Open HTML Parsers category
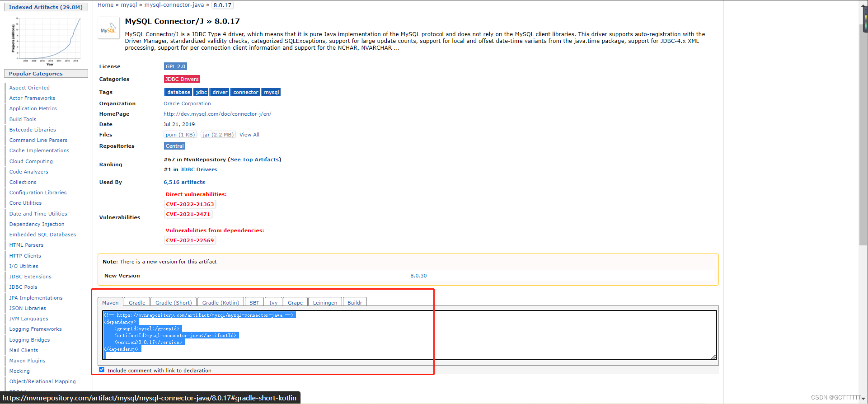The width and height of the screenshot is (868, 404). [x=26, y=245]
